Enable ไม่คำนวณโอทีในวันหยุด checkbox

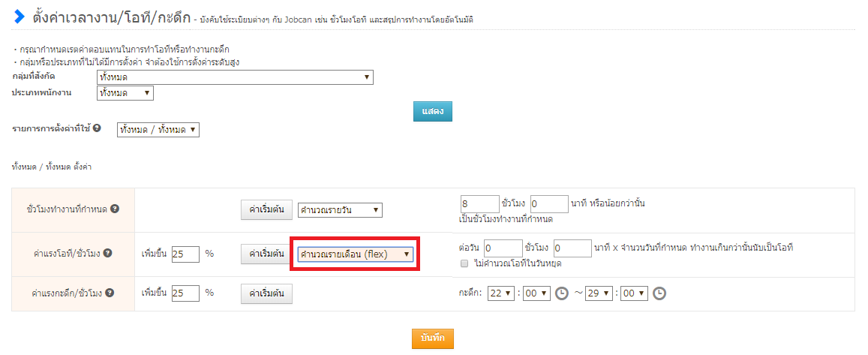(464, 264)
